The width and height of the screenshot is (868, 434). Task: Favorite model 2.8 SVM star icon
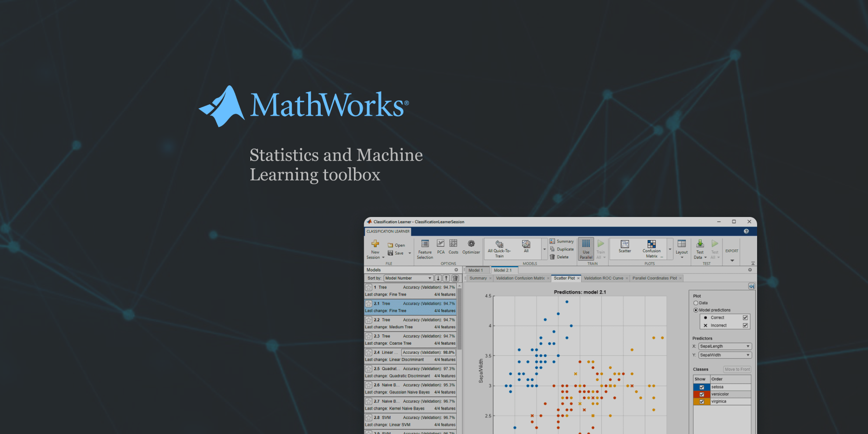pyautogui.click(x=368, y=418)
